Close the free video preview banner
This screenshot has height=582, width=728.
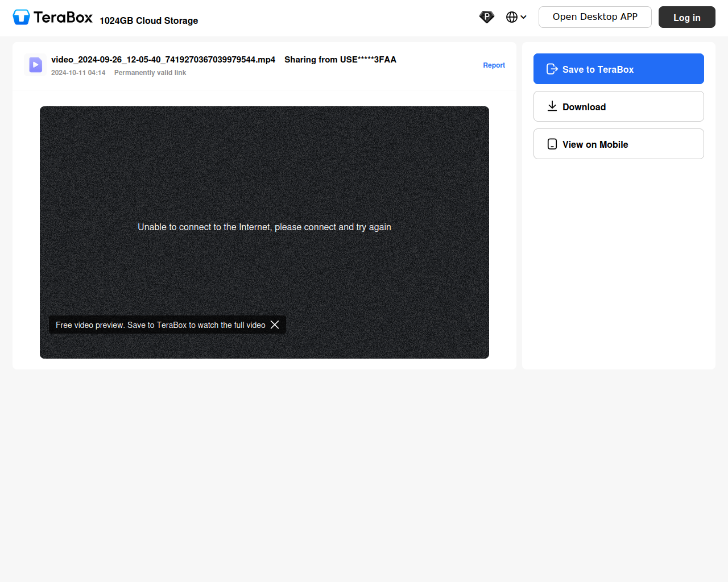click(x=275, y=325)
